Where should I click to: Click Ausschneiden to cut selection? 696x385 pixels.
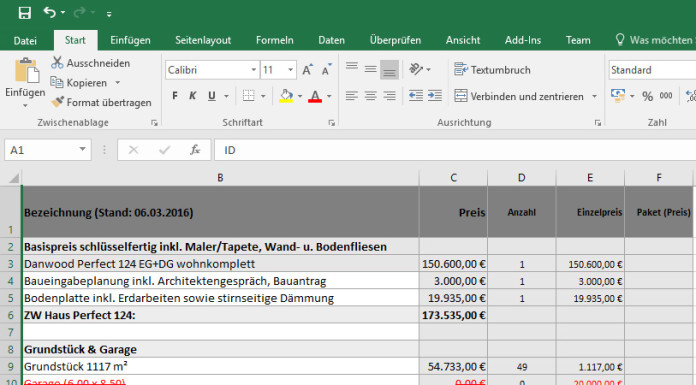(91, 63)
